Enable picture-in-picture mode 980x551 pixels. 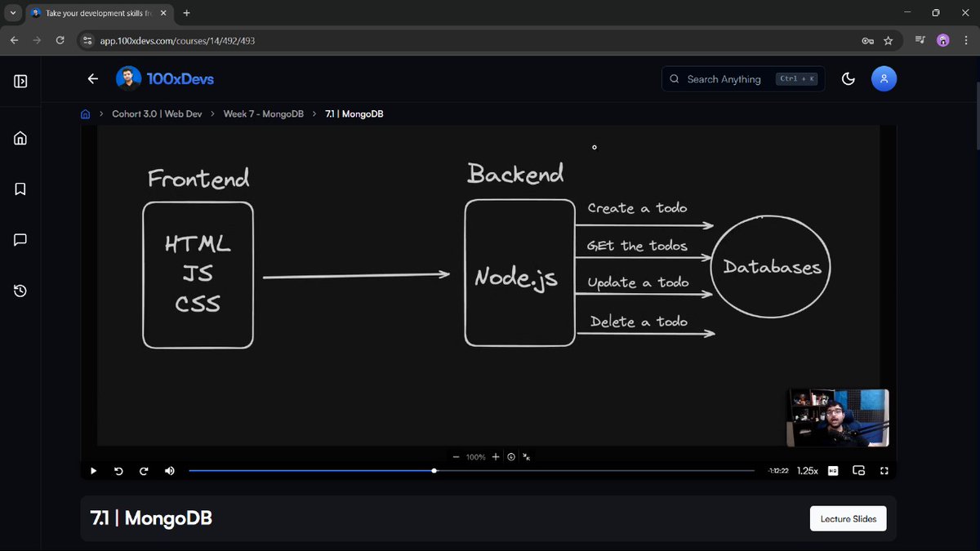858,471
